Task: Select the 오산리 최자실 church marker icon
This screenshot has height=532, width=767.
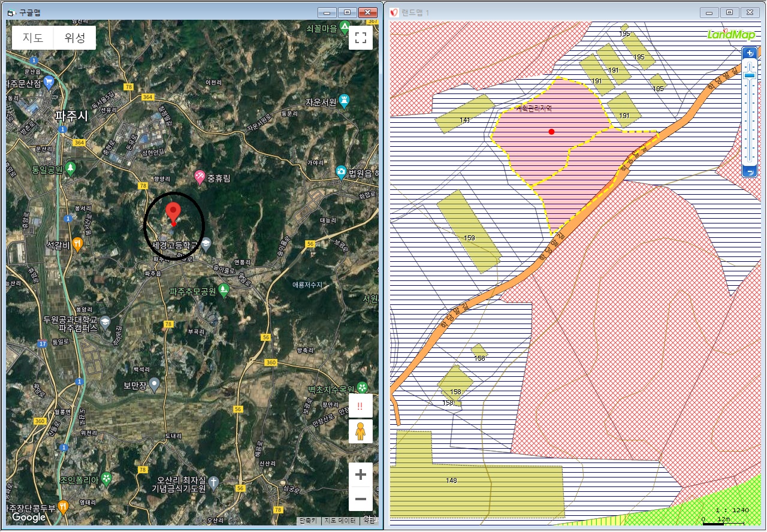Action: coord(213,482)
